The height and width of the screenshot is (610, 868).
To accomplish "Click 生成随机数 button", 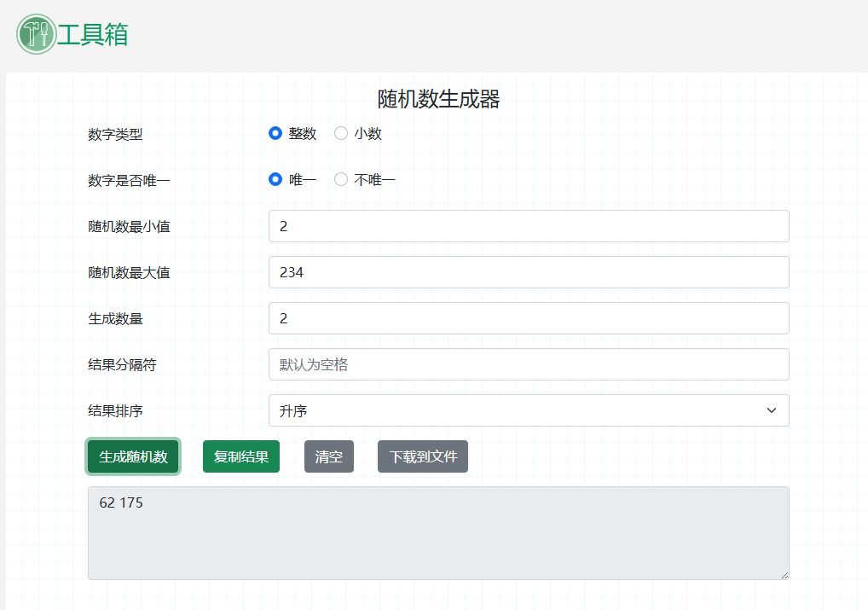I will pos(133,456).
